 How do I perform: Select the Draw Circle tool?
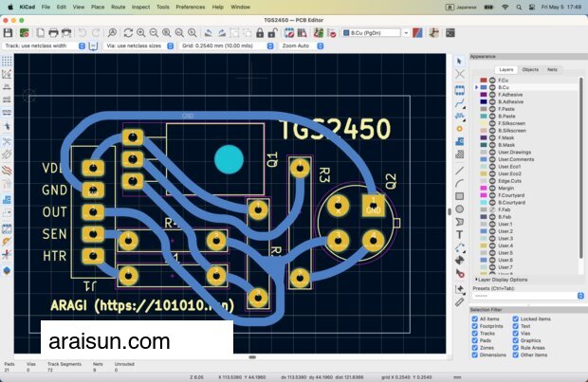459,209
